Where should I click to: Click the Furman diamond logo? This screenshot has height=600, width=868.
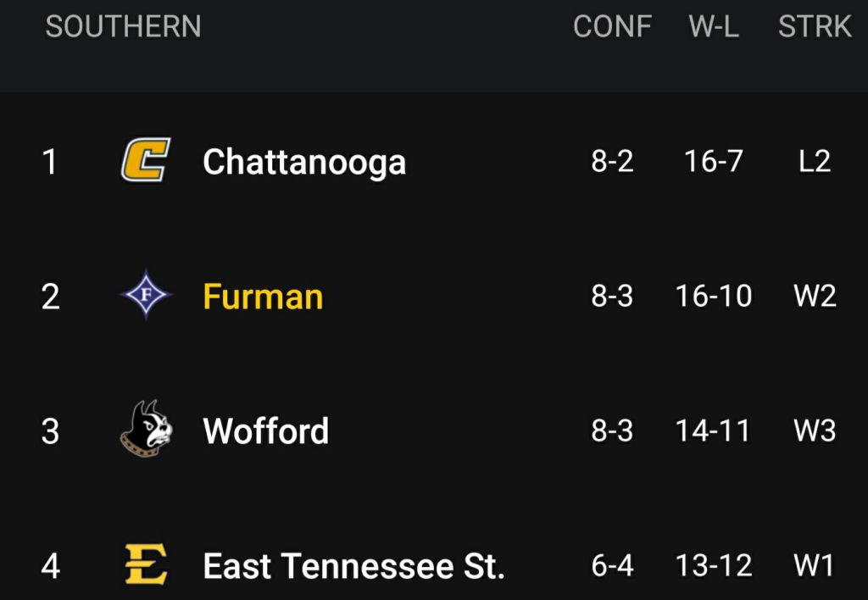point(146,296)
